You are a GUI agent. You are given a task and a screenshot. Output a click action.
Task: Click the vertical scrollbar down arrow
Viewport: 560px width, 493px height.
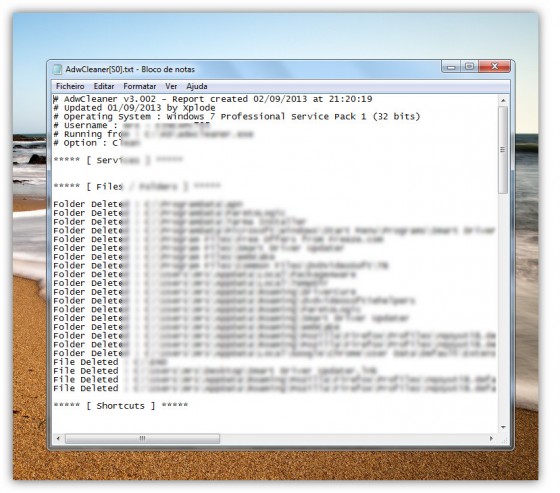503,427
